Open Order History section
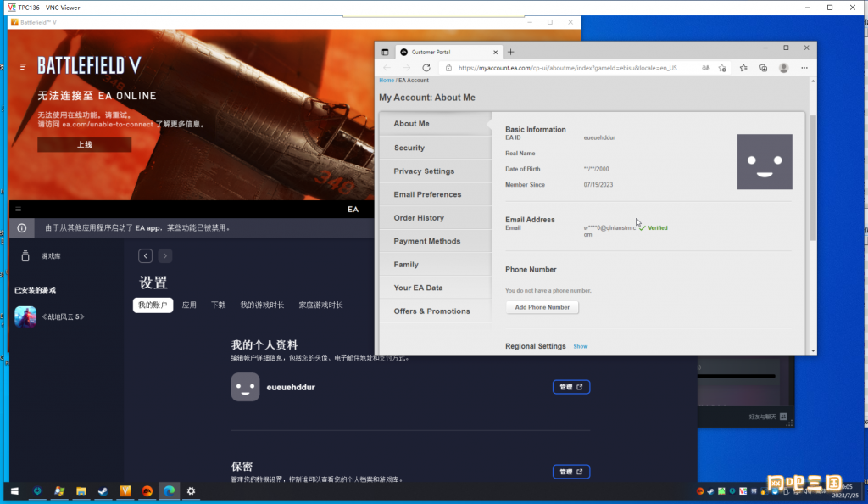This screenshot has height=504, width=868. pyautogui.click(x=436, y=218)
